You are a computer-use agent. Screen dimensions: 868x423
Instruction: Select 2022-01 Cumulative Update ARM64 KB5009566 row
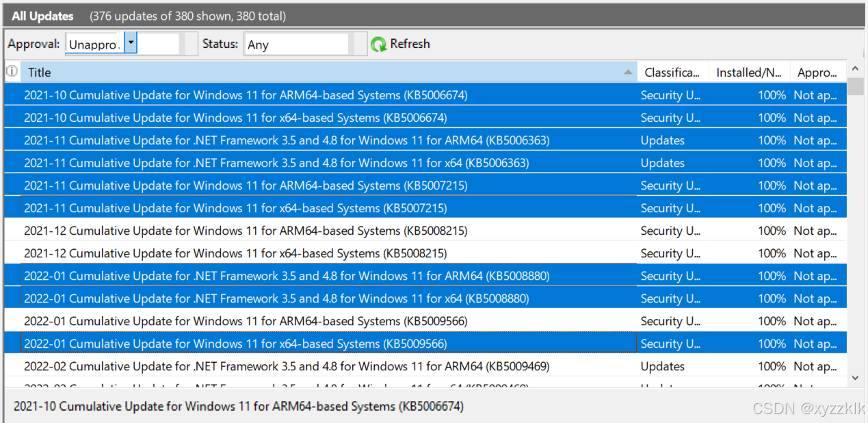[425, 321]
